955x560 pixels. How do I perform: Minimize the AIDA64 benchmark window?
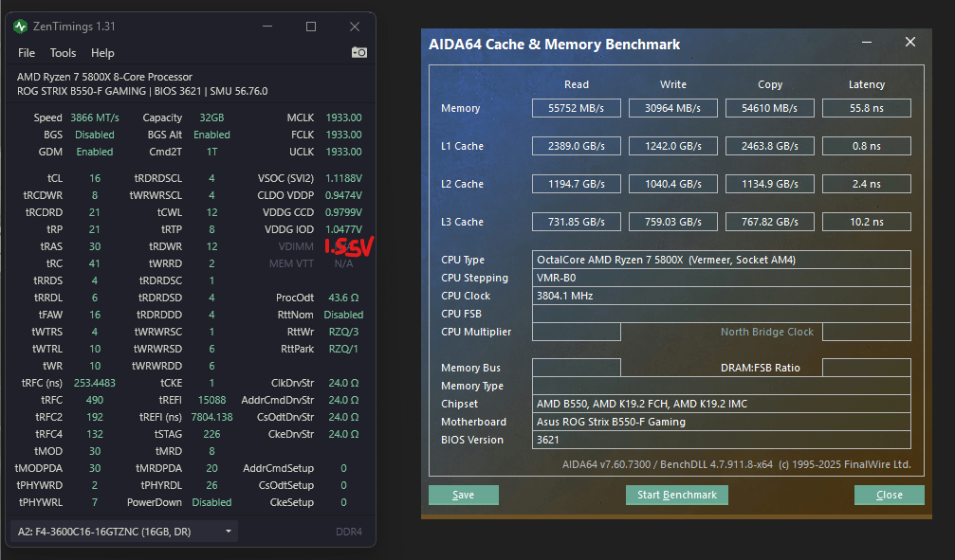coord(867,42)
